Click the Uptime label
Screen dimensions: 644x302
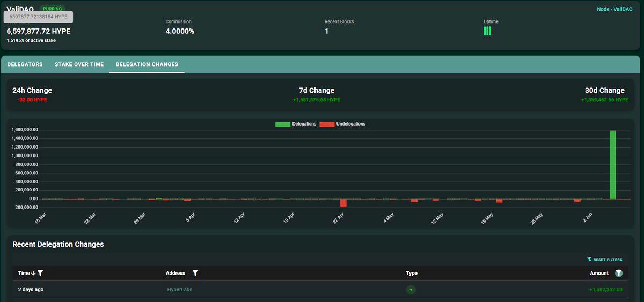point(491,21)
